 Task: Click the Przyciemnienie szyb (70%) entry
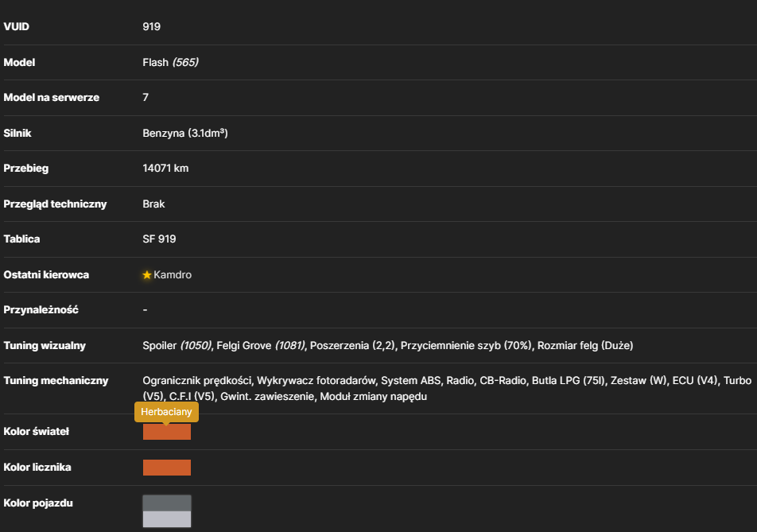click(x=466, y=346)
